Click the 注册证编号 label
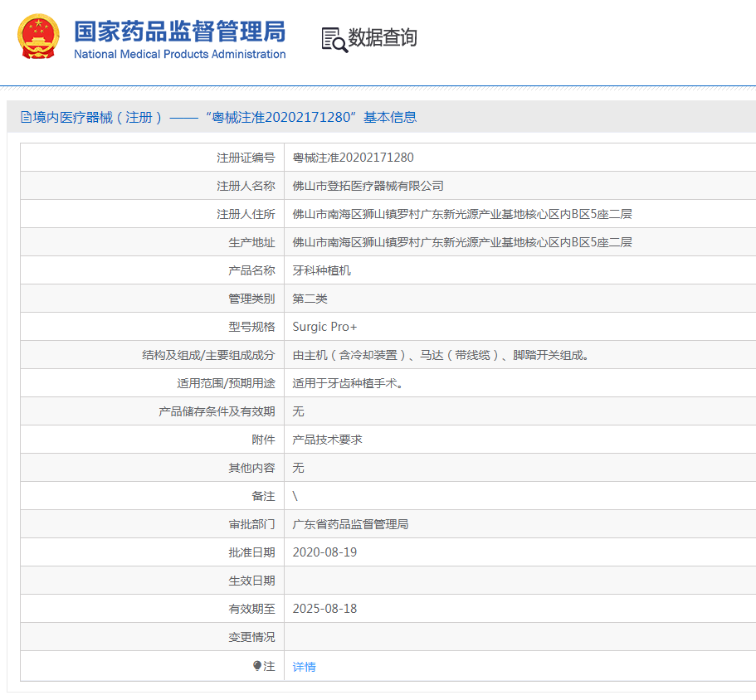756x700 pixels. pos(246,158)
